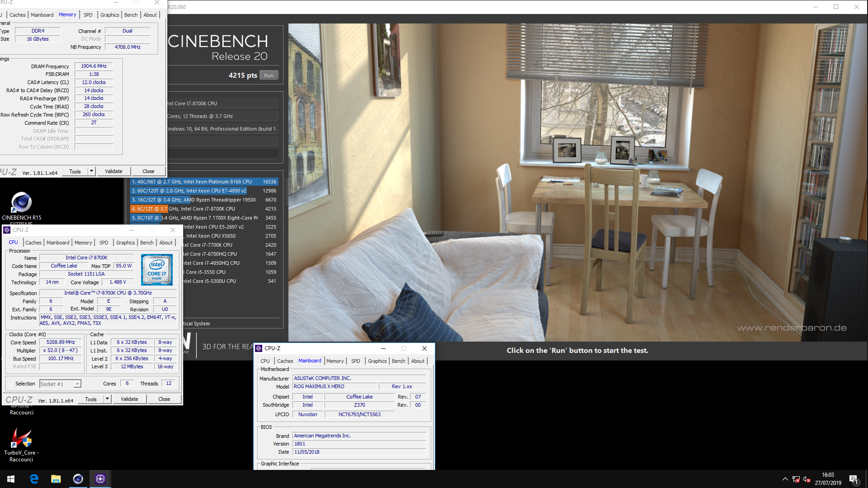The width and height of the screenshot is (868, 488).
Task: Switch to Graphics tab in Memory window
Action: click(x=109, y=15)
